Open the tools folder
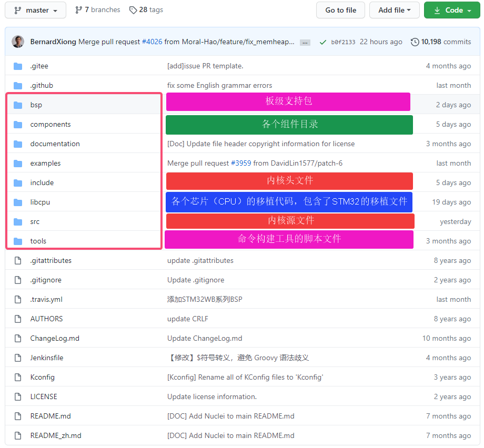484x448 pixels. [x=38, y=241]
